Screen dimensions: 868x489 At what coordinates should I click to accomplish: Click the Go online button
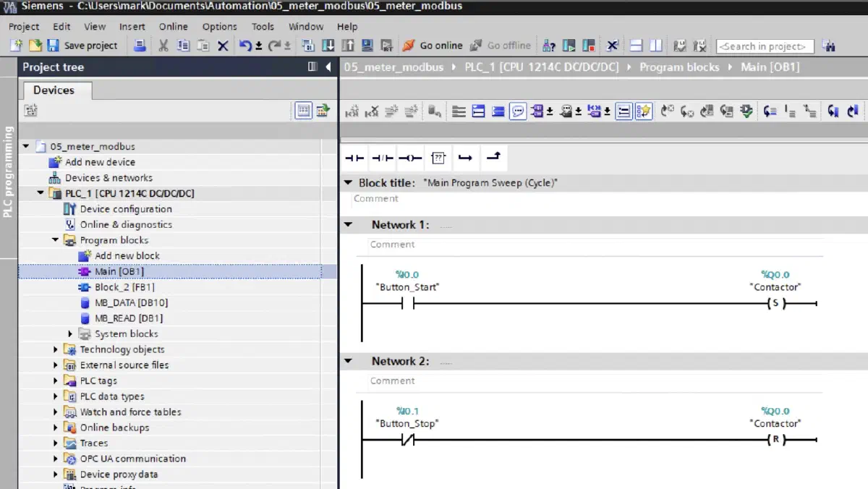(x=433, y=46)
